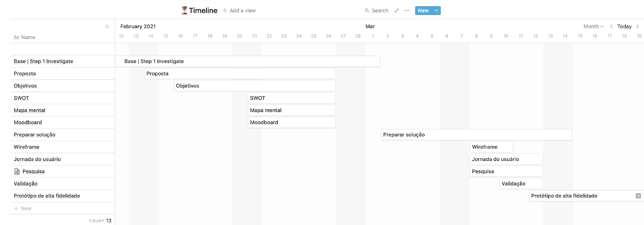
Task: Select the Wireframe timeline bar
Action: [x=492, y=147]
